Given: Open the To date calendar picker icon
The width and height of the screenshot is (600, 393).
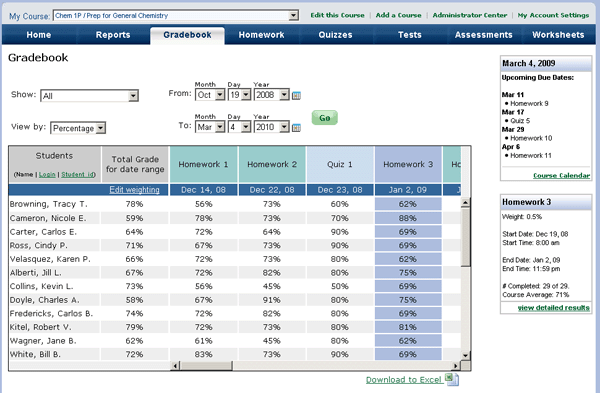Looking at the screenshot, I should pyautogui.click(x=296, y=127).
